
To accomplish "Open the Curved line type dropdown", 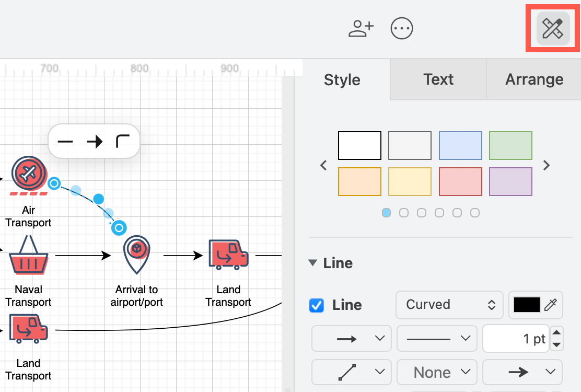I will (x=449, y=305).
